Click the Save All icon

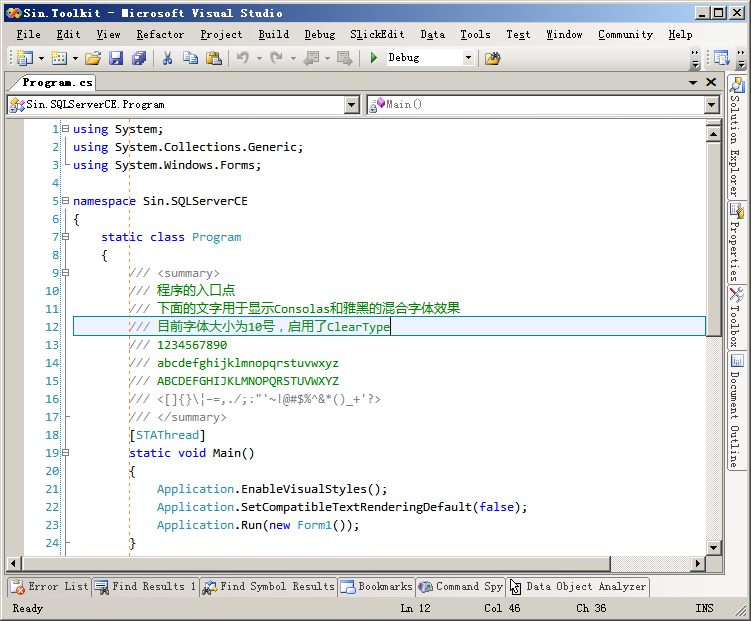(x=139, y=58)
